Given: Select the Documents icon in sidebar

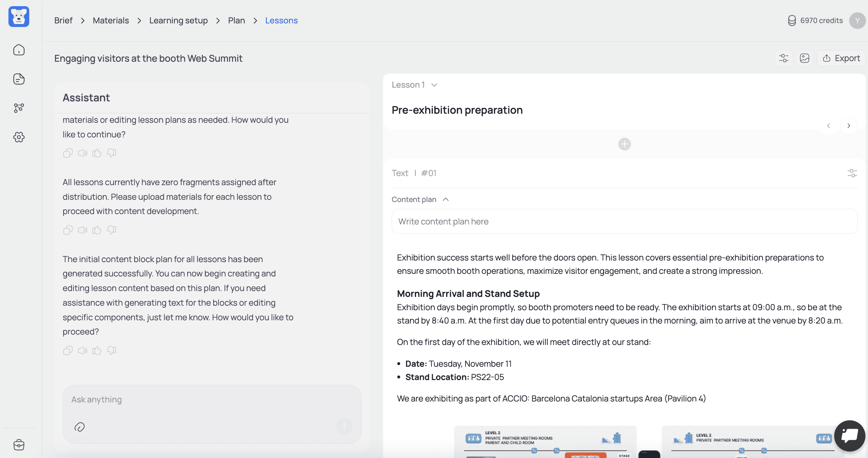Looking at the screenshot, I should point(19,79).
